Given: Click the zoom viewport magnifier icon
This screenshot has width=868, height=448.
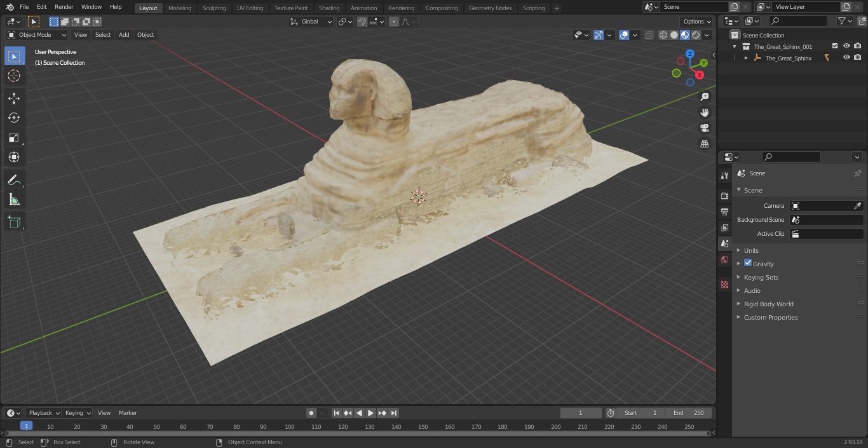Looking at the screenshot, I should [704, 97].
